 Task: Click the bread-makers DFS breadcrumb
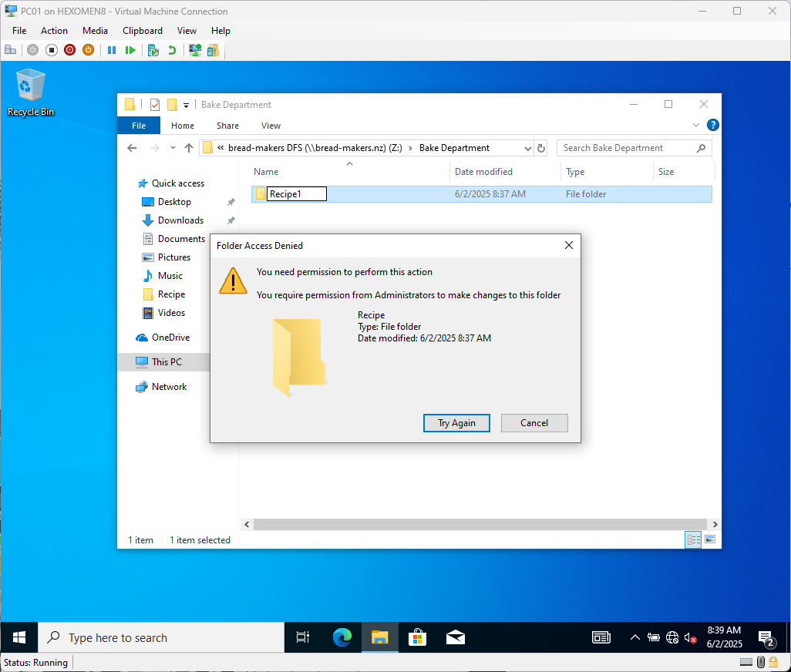coord(315,148)
